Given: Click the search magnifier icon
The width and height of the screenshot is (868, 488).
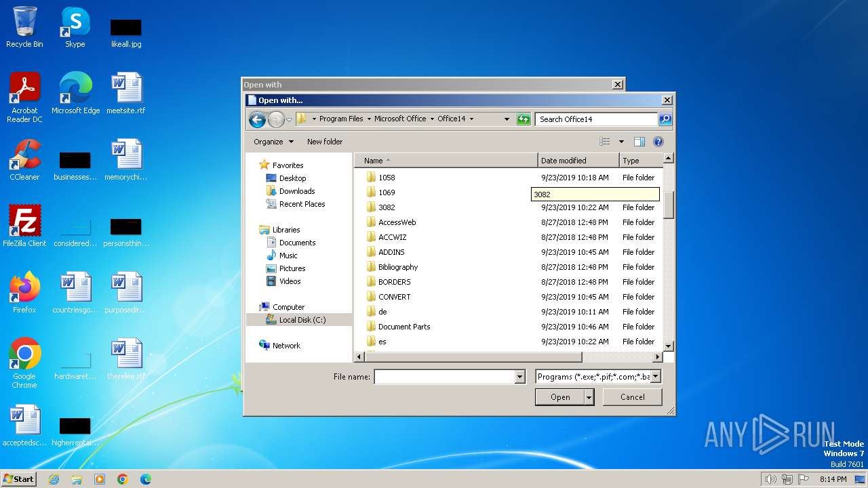Looking at the screenshot, I should (665, 119).
